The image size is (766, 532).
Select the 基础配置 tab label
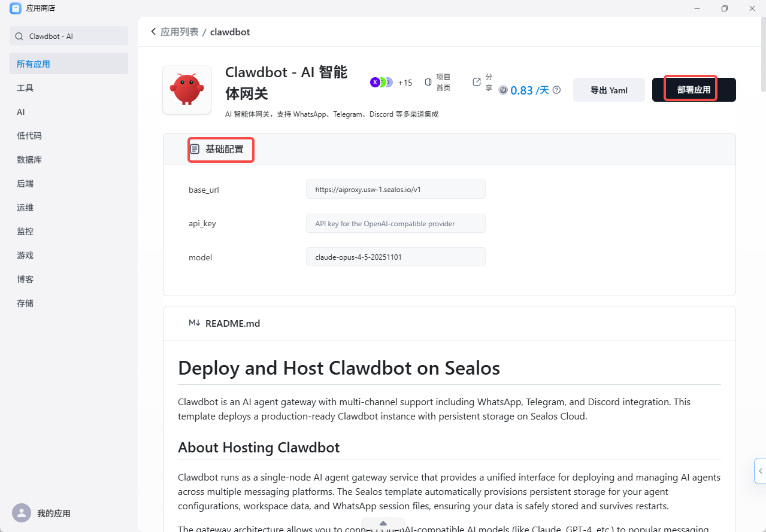[x=225, y=149]
